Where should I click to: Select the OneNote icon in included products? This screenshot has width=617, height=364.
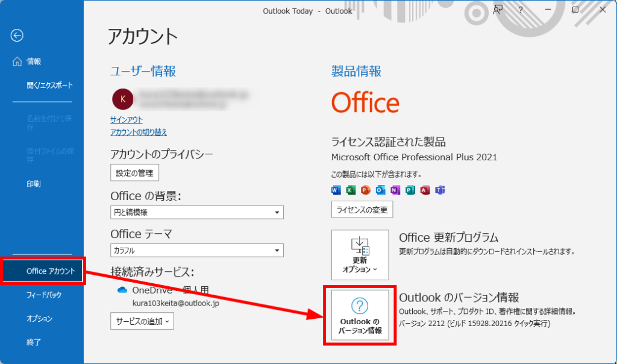[394, 190]
